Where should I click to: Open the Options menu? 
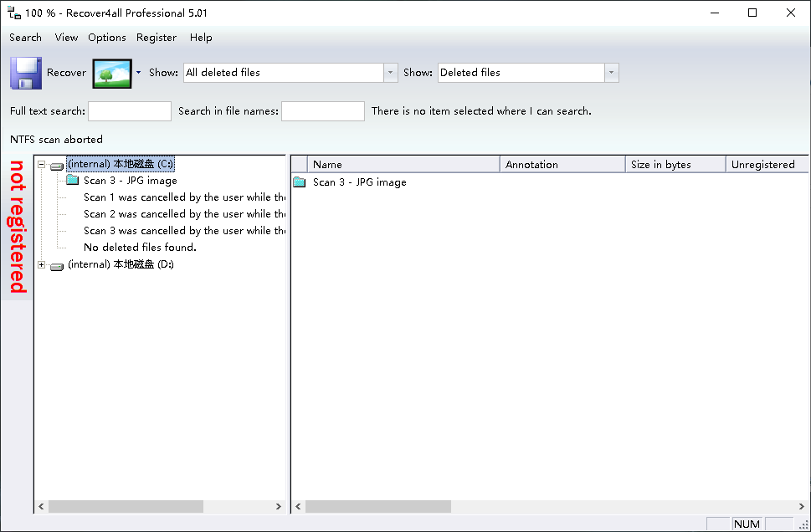107,38
